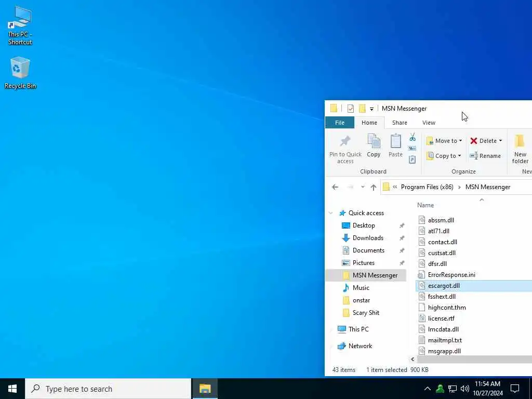The width and height of the screenshot is (532, 399).
Task: Switch to the View ribbon tab
Action: coord(429,123)
